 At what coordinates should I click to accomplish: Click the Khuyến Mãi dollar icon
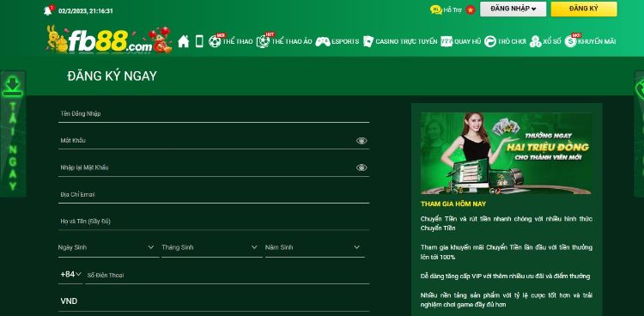(x=570, y=41)
